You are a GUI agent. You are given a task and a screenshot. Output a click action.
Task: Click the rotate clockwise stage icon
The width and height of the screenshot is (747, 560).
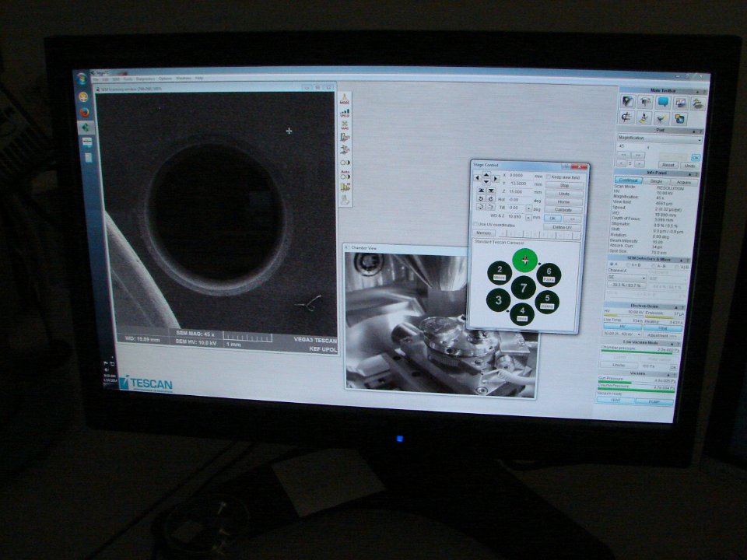490,199
